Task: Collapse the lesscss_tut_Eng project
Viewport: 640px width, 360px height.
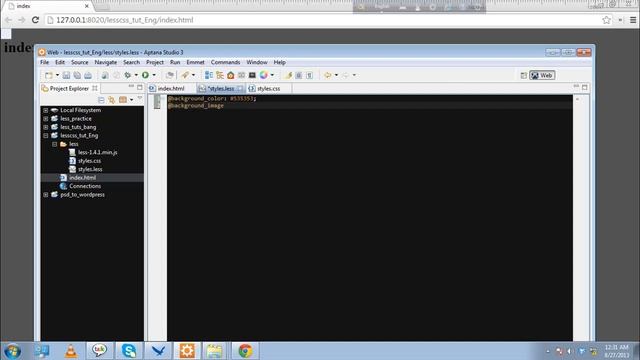Action: 46,136
